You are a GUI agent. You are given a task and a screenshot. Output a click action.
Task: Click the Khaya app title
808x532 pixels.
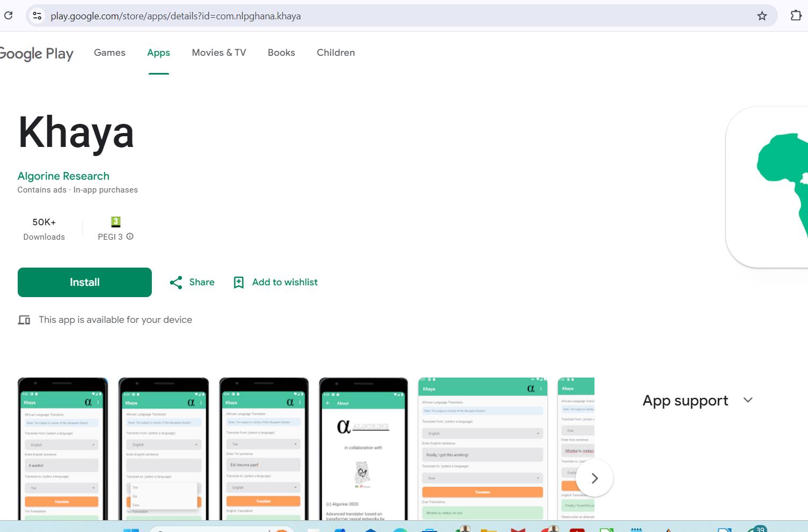coord(76,132)
